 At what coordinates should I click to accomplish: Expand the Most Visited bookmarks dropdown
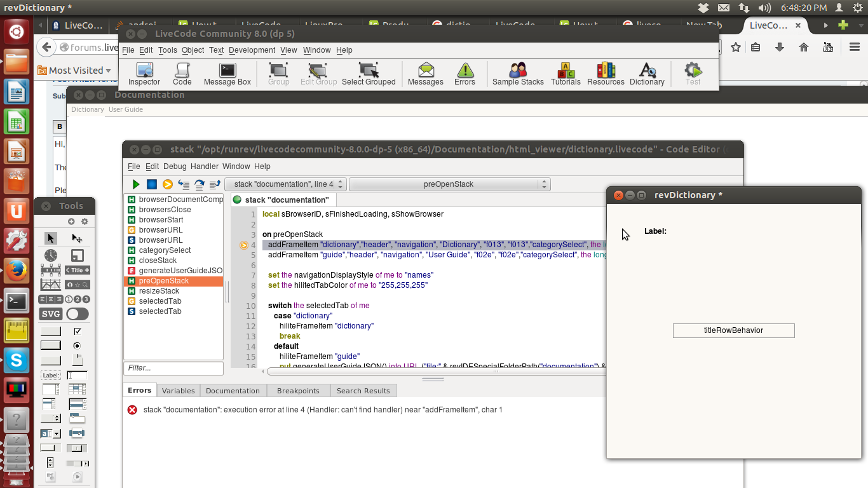click(x=74, y=71)
